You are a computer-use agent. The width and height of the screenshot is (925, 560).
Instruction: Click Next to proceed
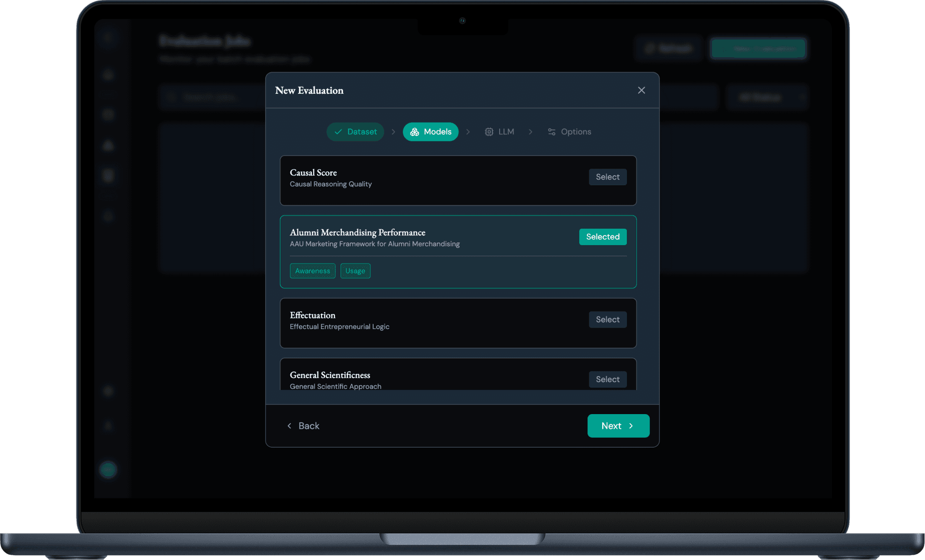(618, 426)
